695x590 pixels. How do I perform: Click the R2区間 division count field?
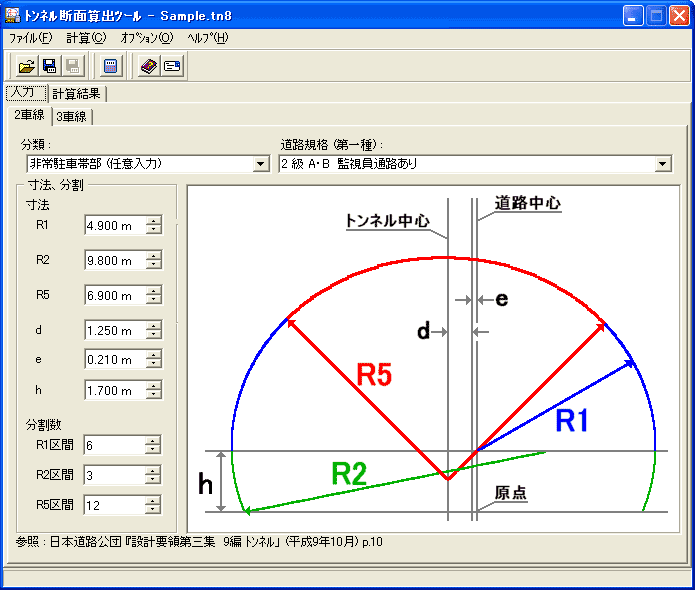pos(114,475)
